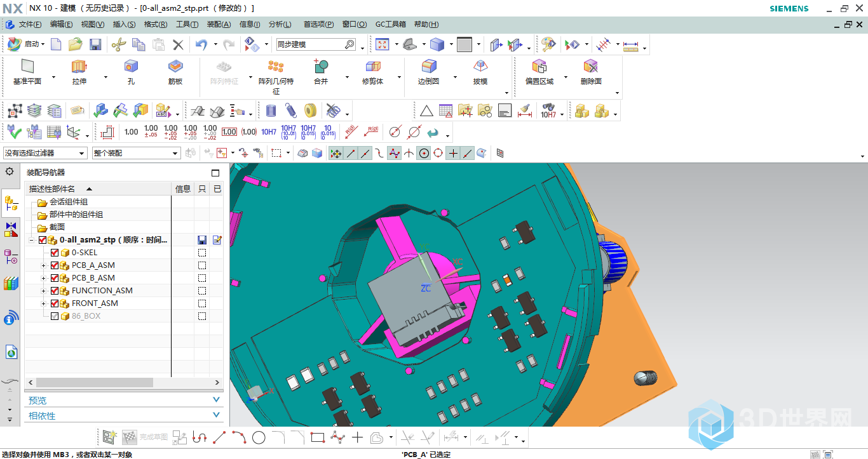Save with the floppy disk icon
This screenshot has height=459, width=868.
[x=95, y=44]
